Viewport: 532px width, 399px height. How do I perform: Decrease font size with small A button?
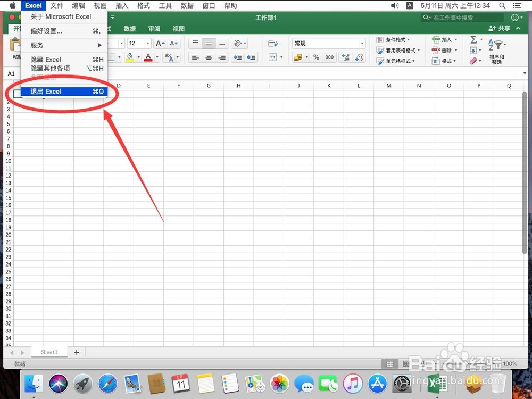[174, 44]
